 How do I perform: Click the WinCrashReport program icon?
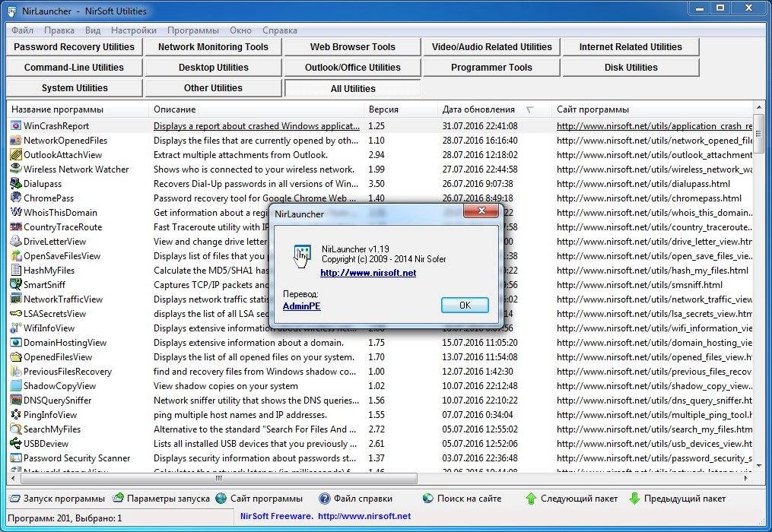tap(16, 126)
